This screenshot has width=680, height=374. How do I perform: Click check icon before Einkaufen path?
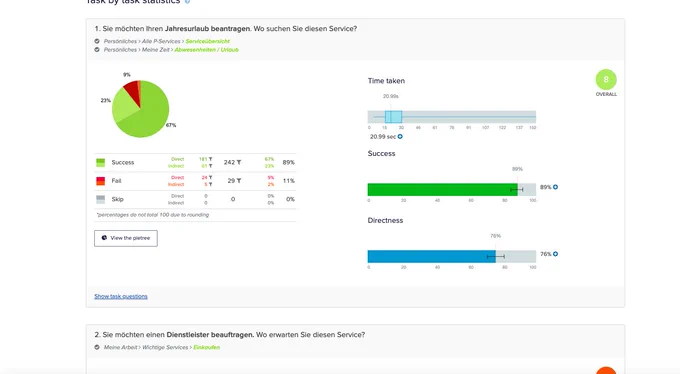coord(97,347)
